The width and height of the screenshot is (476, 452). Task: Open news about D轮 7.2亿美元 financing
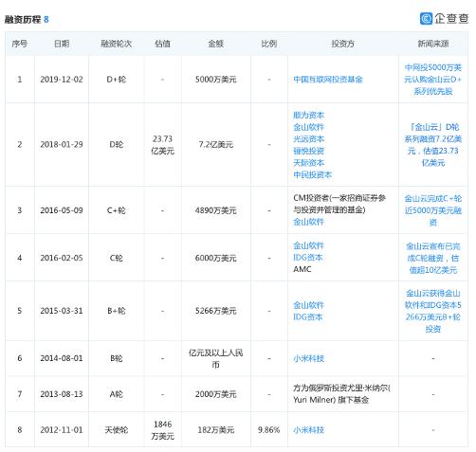pos(433,145)
